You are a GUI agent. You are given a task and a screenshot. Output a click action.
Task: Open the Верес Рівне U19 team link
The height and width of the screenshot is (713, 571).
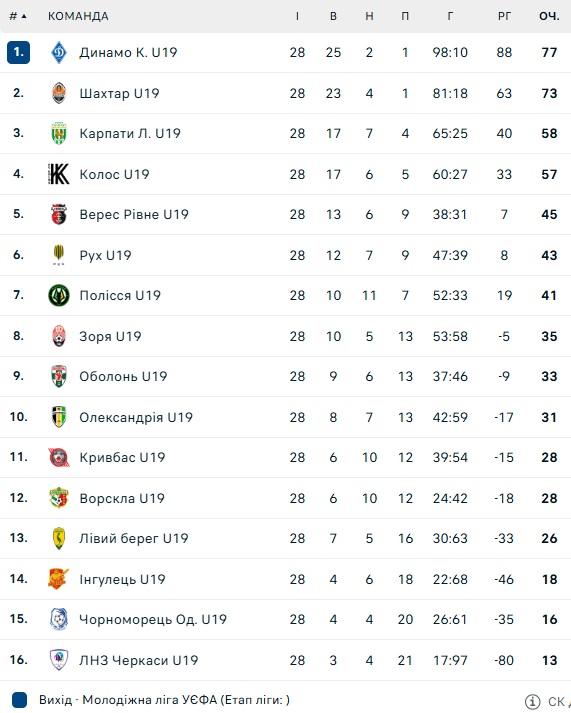[x=134, y=215]
